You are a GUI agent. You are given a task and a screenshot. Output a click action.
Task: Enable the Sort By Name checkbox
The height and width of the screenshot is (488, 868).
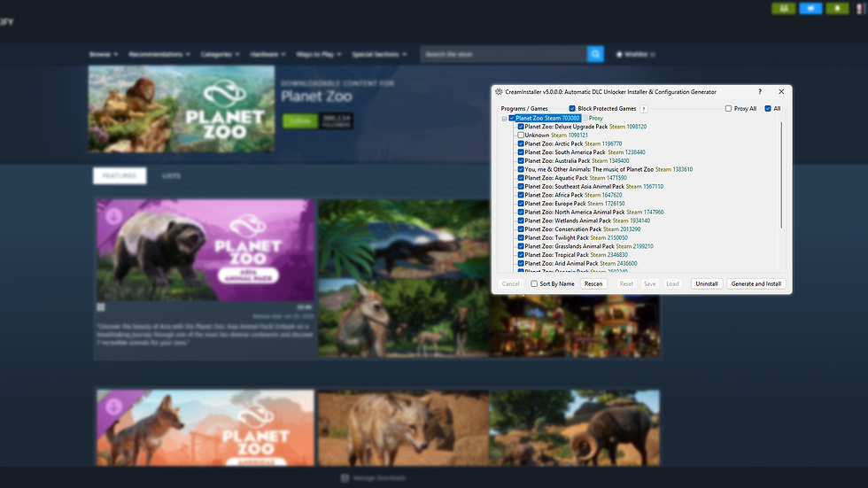click(534, 283)
